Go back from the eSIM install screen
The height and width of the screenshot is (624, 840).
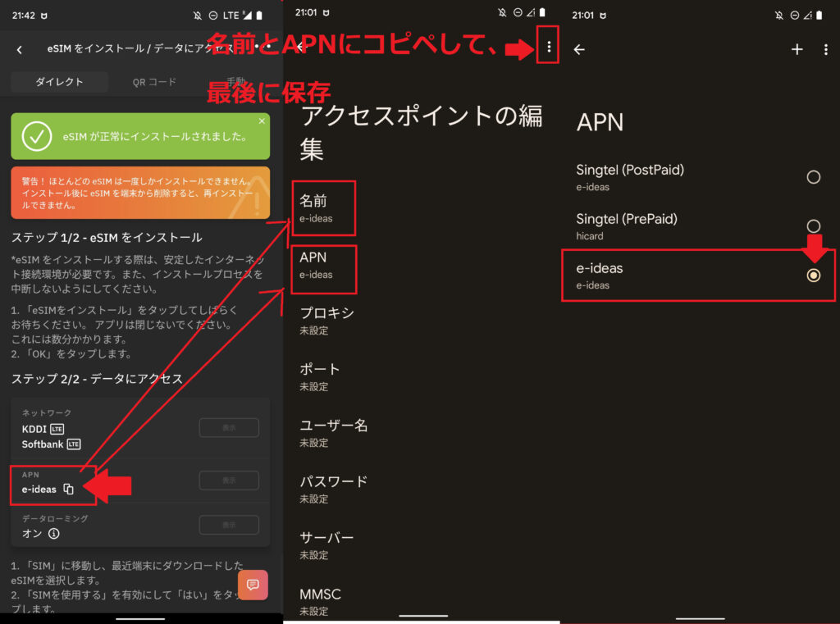coord(20,49)
